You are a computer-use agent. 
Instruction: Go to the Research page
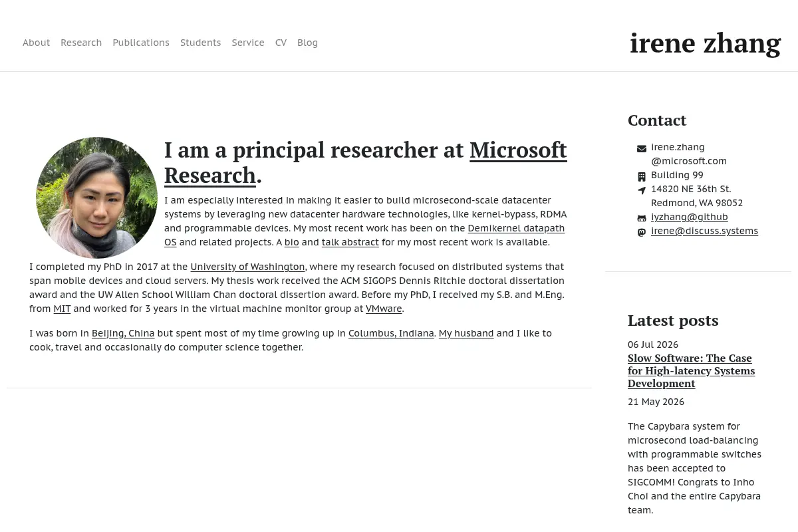coord(81,43)
